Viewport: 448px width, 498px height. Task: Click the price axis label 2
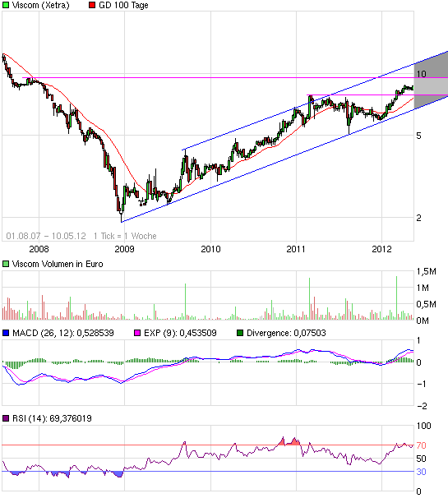(x=418, y=218)
